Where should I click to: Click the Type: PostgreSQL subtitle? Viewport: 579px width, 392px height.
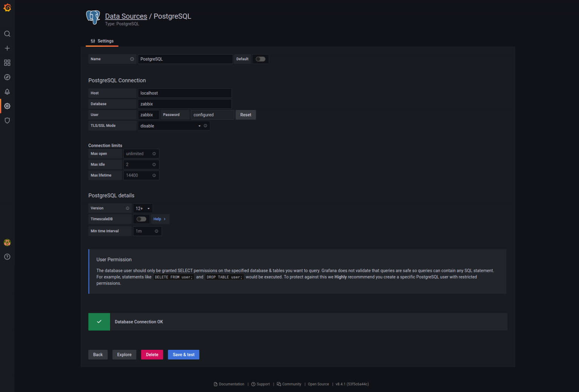pyautogui.click(x=122, y=24)
